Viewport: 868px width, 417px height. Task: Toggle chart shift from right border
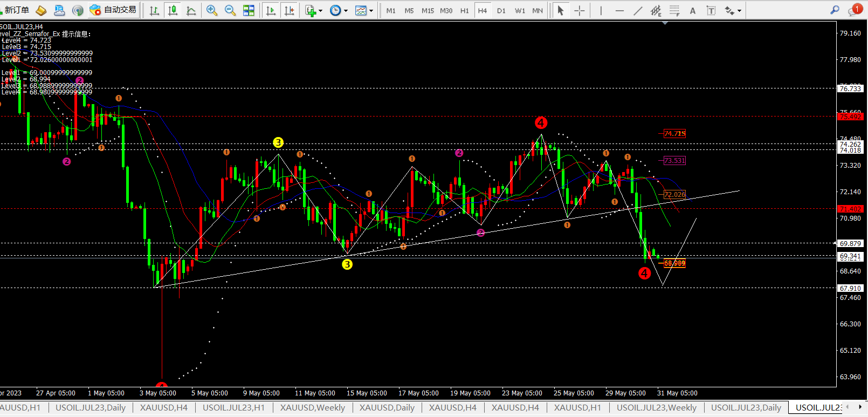290,10
